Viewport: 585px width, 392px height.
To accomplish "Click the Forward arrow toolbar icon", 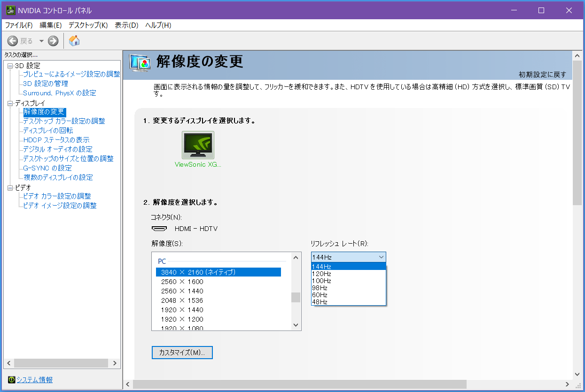I will click(x=53, y=41).
